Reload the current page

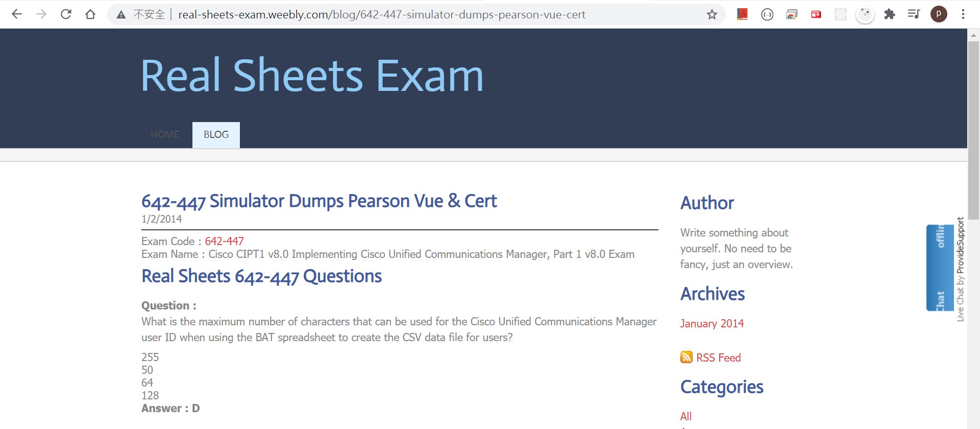(x=66, y=14)
